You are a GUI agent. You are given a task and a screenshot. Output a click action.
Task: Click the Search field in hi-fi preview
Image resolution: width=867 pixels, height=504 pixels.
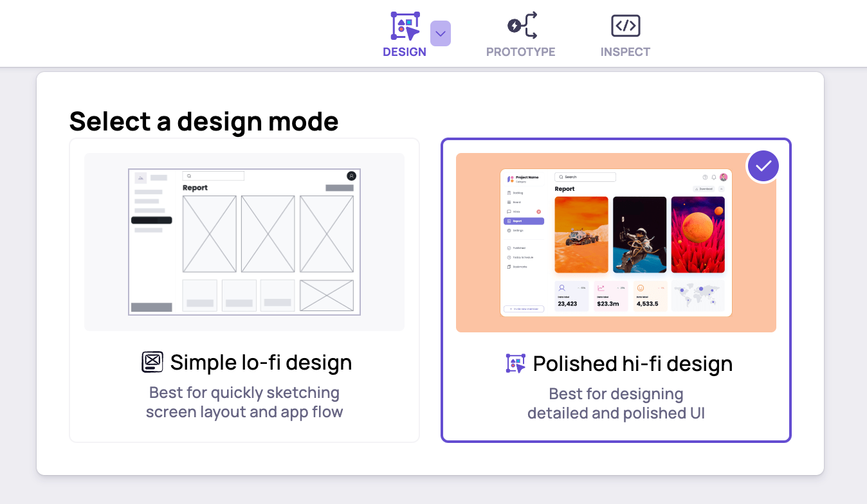click(585, 177)
